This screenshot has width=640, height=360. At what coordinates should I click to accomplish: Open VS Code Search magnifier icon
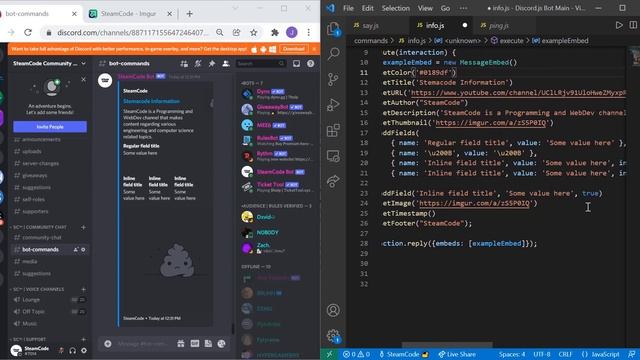click(333, 53)
